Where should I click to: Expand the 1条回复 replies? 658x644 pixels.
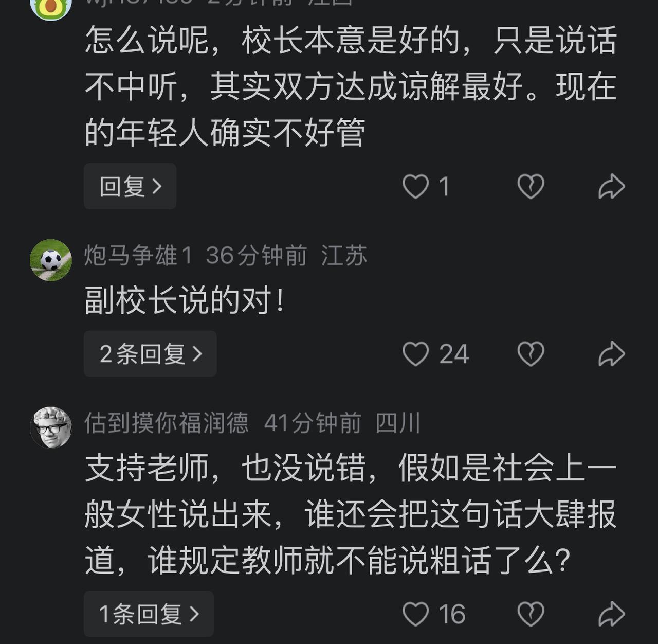pyautogui.click(x=149, y=614)
